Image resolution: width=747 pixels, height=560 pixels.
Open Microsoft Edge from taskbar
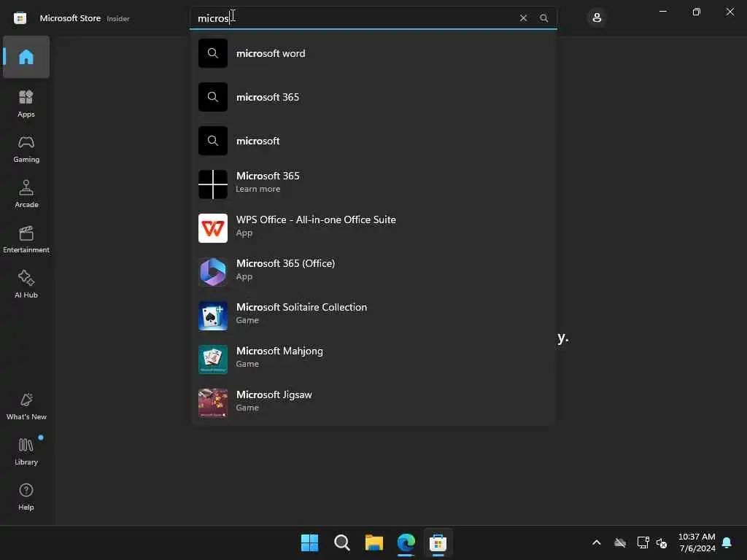click(406, 542)
